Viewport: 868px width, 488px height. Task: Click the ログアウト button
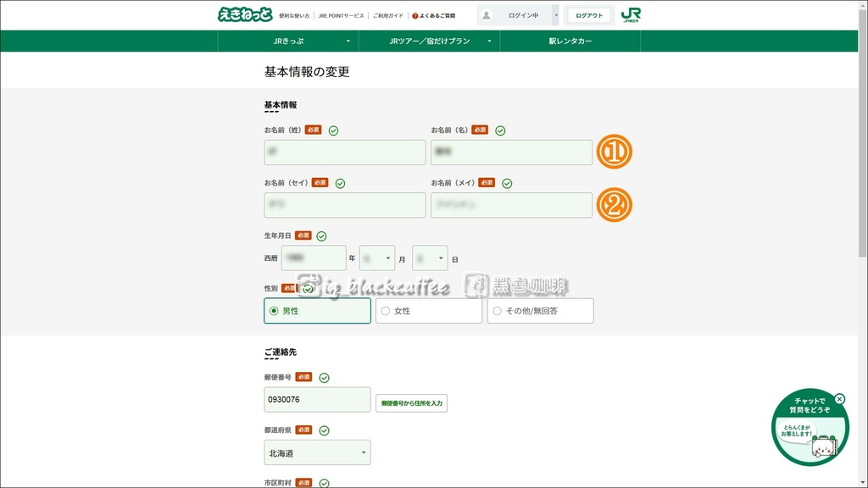(589, 15)
